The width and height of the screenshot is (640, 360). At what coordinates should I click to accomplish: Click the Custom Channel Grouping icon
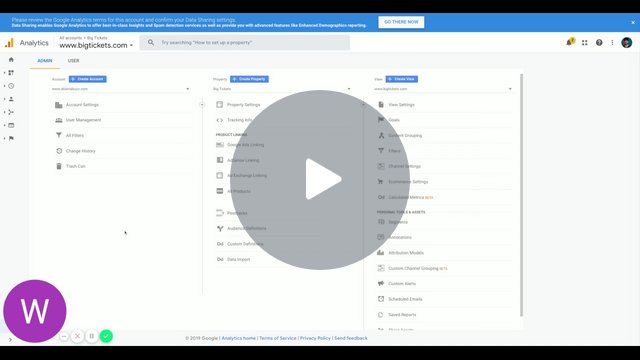tap(381, 268)
